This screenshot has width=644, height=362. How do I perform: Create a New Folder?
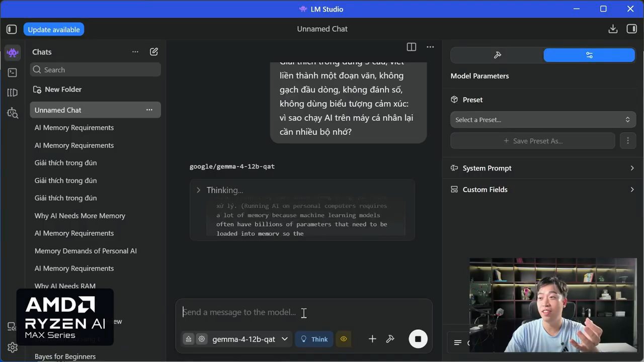pos(57,89)
